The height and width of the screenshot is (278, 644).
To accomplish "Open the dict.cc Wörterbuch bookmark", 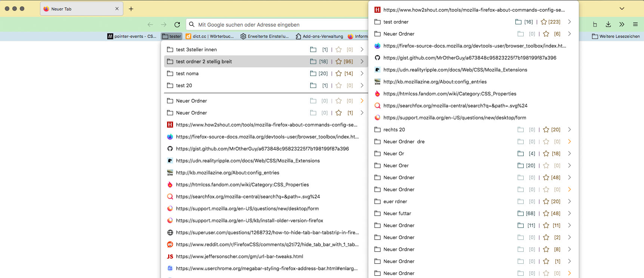I will (210, 36).
